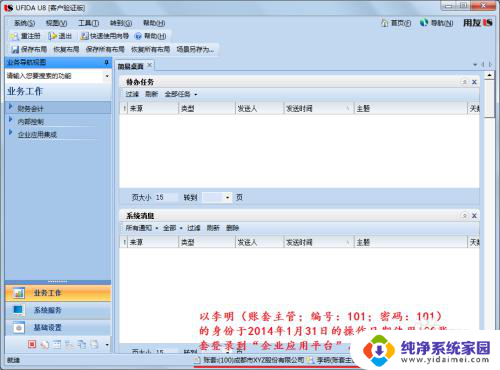This screenshot has width=500, height=370.
Task: Select 企业应用集成 in the navigation tree
Action: tap(37, 134)
